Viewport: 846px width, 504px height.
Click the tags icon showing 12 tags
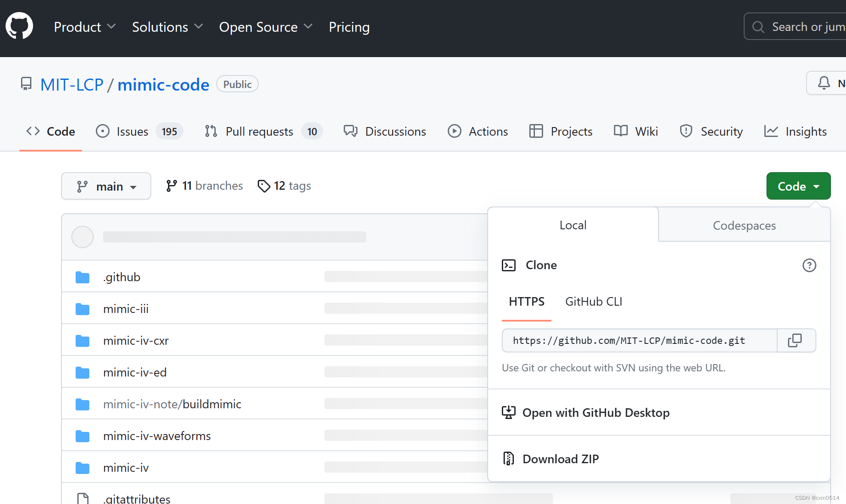263,186
